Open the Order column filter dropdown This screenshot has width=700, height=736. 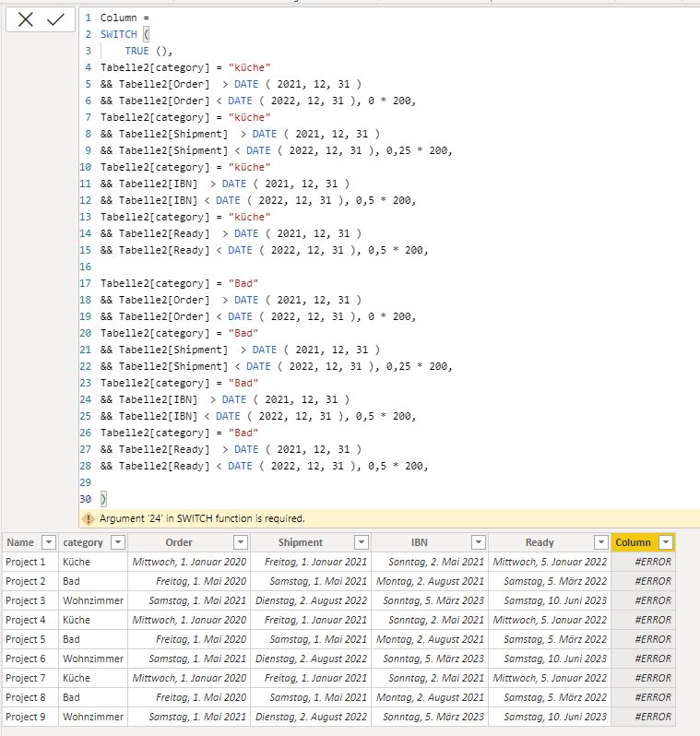pyautogui.click(x=241, y=542)
